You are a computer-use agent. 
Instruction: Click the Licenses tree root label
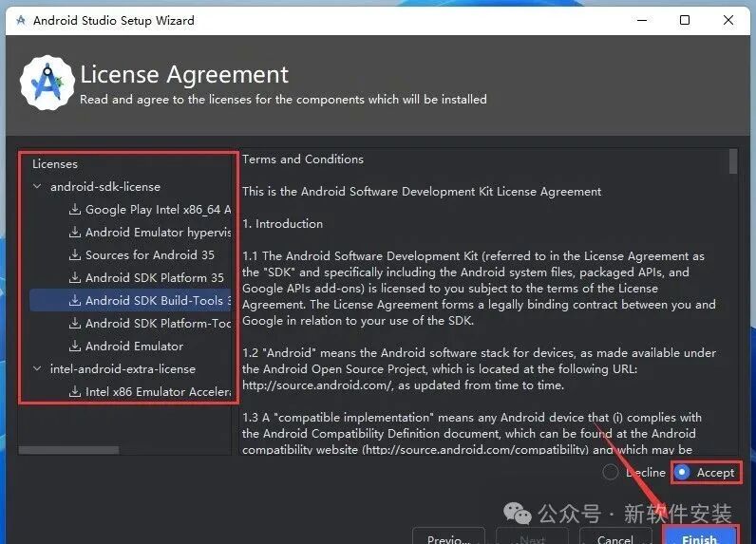pos(54,164)
